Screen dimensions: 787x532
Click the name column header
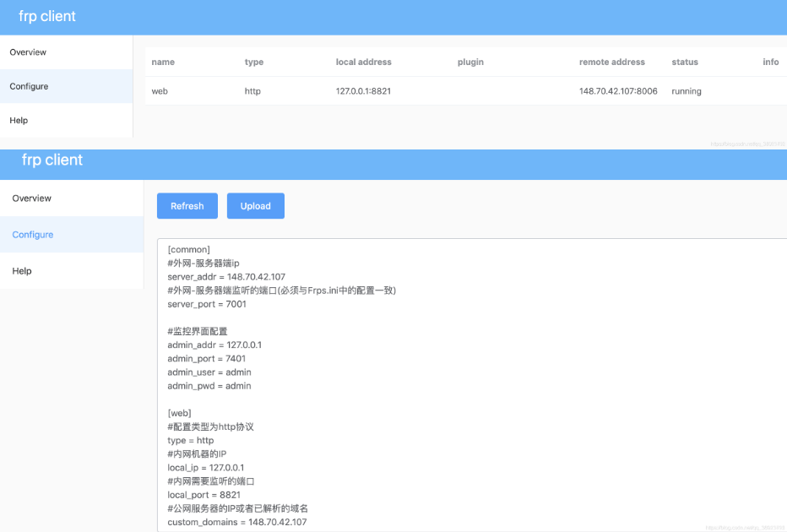[x=163, y=62]
